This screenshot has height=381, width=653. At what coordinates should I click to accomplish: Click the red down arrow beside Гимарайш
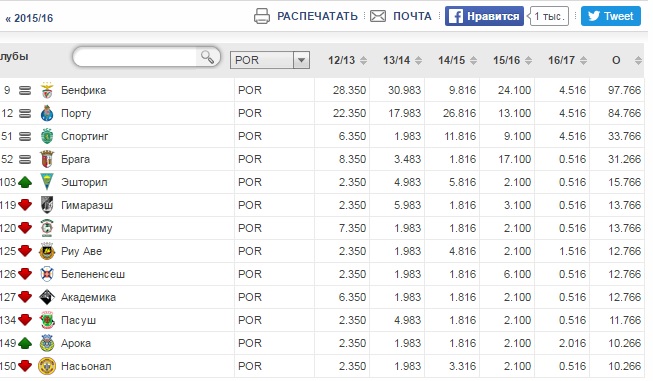point(25,205)
